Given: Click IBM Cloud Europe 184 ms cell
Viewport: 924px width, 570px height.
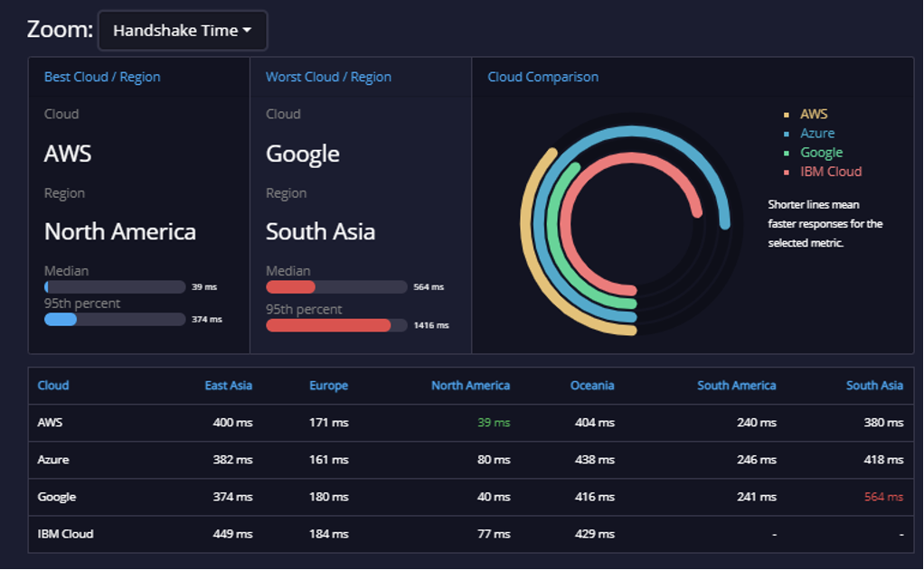Looking at the screenshot, I should [329, 534].
